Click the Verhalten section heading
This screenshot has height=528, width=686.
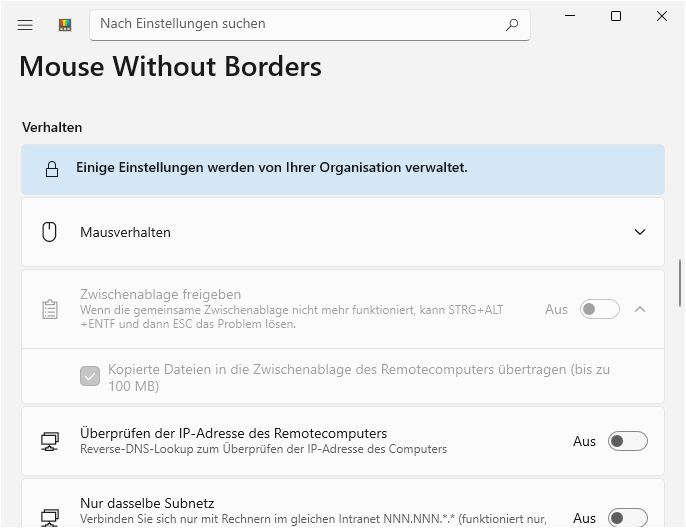[x=52, y=127]
